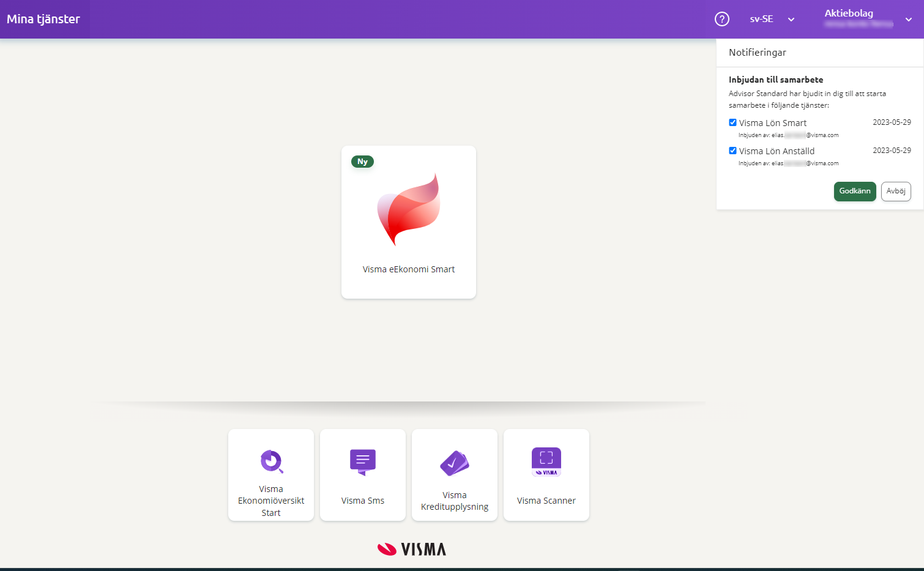Open the help question mark icon
924x571 pixels.
[722, 19]
